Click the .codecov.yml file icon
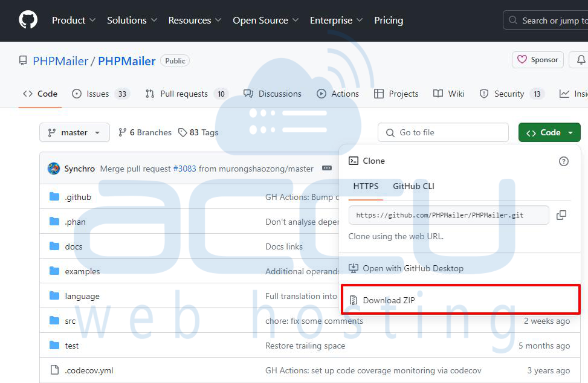 pos(55,370)
